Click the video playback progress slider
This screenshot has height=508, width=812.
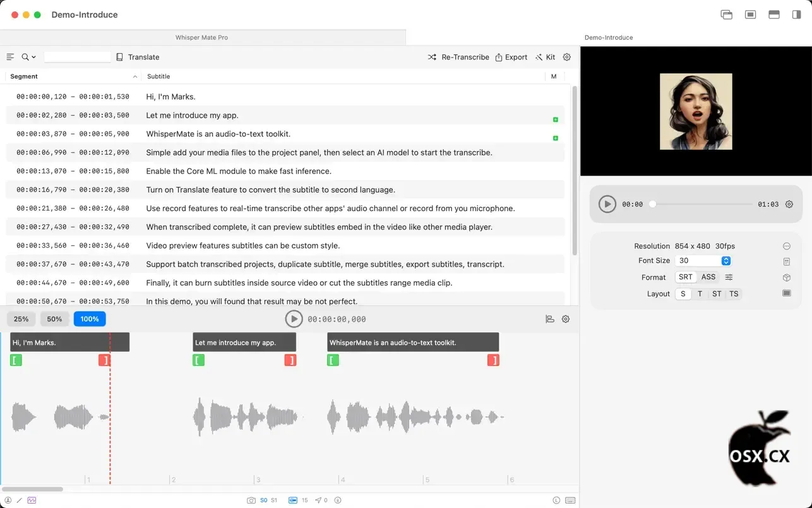(702, 204)
